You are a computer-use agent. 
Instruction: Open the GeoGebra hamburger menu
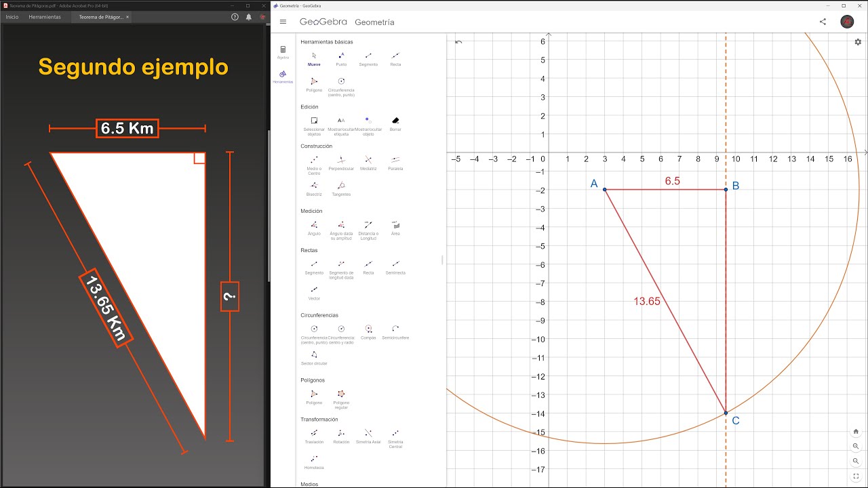[283, 22]
